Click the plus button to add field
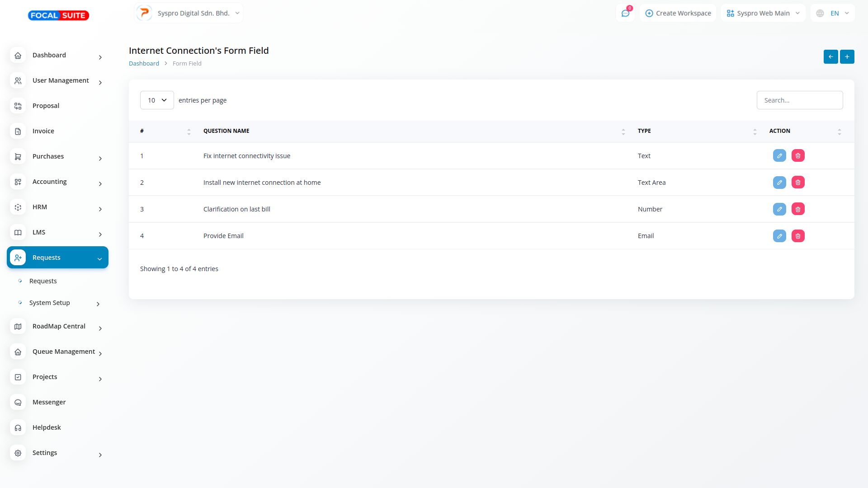This screenshot has width=868, height=488. tap(847, 57)
